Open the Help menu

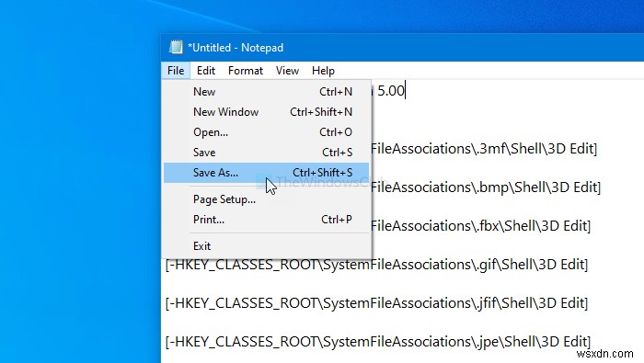tap(323, 71)
